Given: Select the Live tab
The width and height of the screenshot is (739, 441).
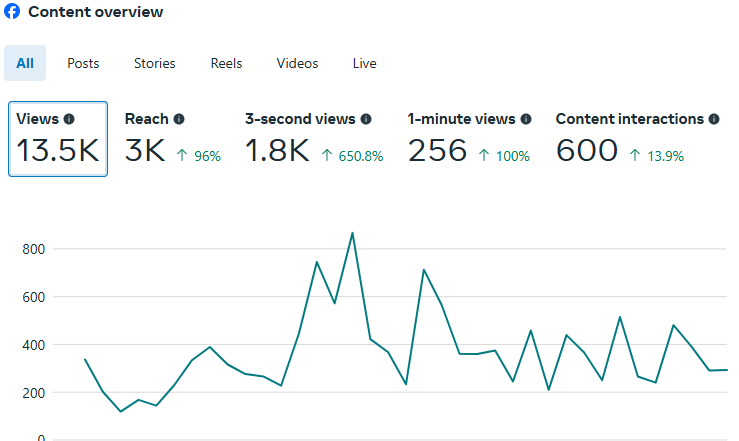Looking at the screenshot, I should pos(365,63).
